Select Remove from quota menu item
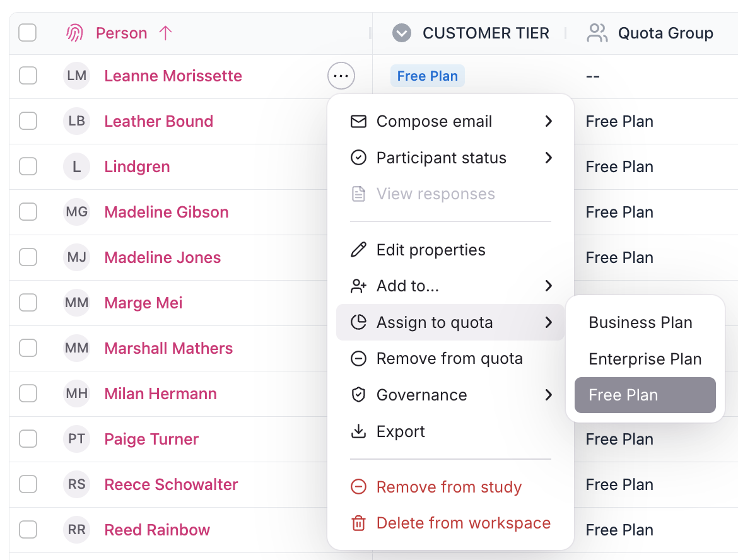 (449, 359)
